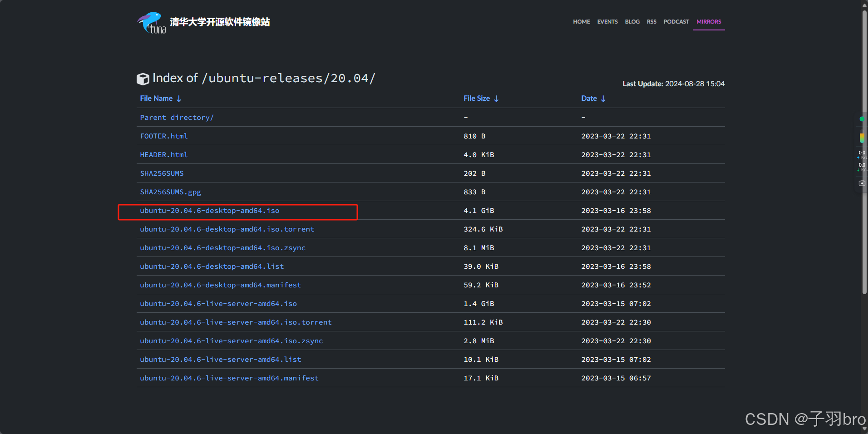Screen dimensions: 868x434
Task: Download ubuntu-20.04.6-live-server-amd64.iso.torrent
Action: [236, 322]
